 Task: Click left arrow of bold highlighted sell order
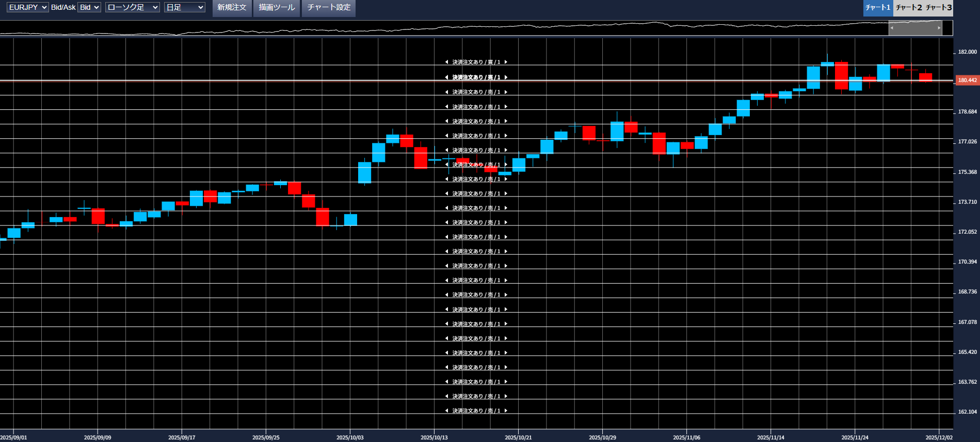pos(446,77)
